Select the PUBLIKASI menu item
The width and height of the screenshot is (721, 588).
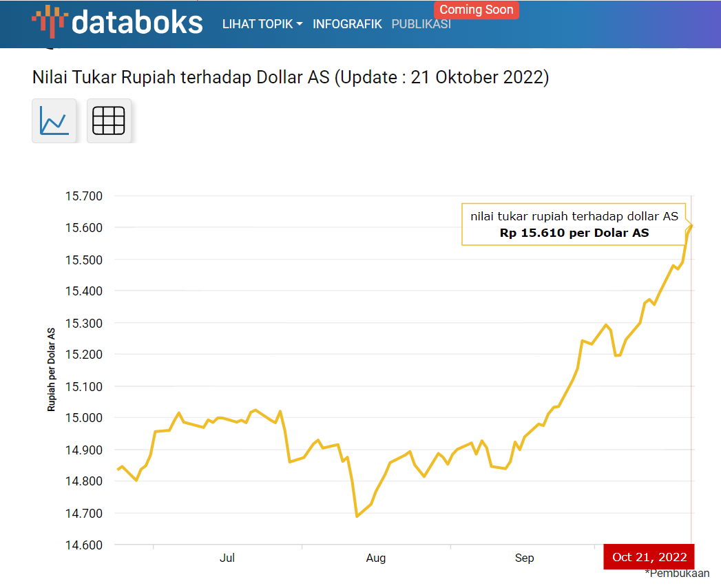[x=421, y=24]
